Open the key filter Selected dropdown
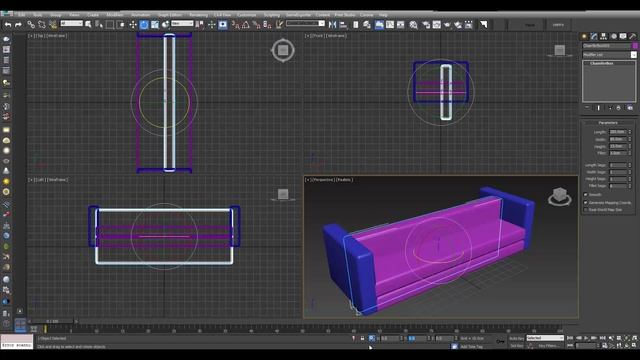Screen dimensions: 640x360 point(545,338)
